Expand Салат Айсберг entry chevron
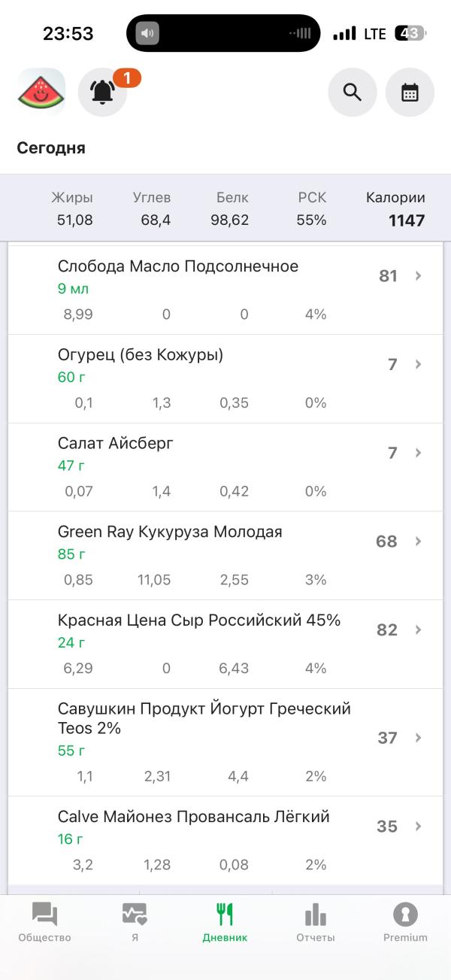The height and width of the screenshot is (980, 451). click(419, 453)
